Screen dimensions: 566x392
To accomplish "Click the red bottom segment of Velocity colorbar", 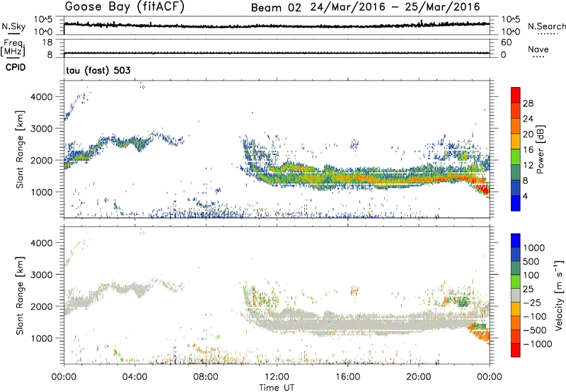I will pos(516,350).
